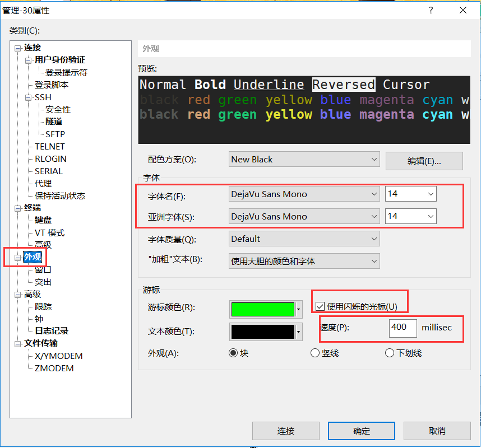Toggle the 使用闪烁的光标 checkbox
Viewport: 481px width, 448px height.
[320, 306]
